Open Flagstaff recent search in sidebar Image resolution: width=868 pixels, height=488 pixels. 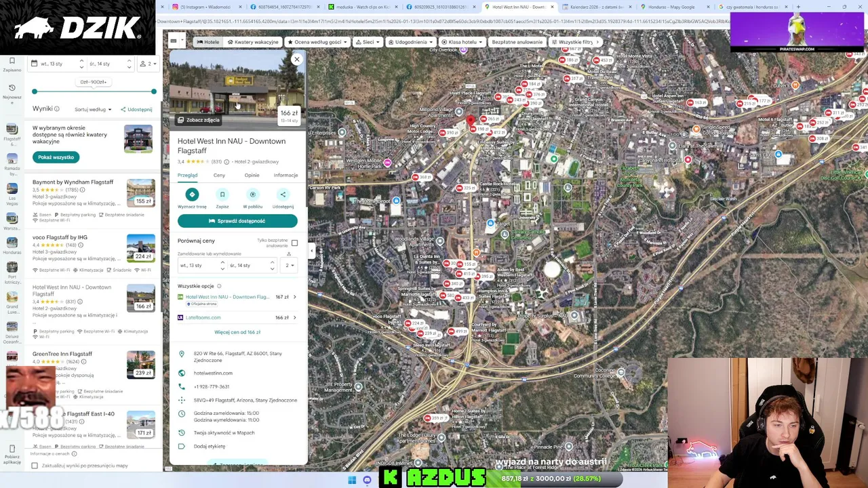12,134
